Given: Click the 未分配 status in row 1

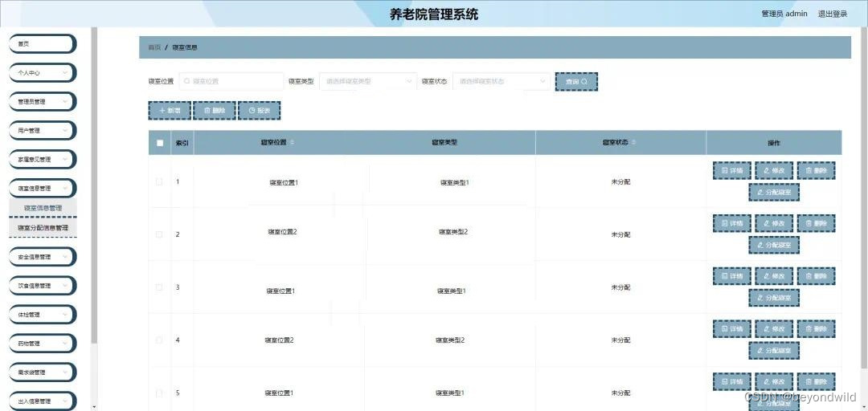Looking at the screenshot, I should [620, 181].
